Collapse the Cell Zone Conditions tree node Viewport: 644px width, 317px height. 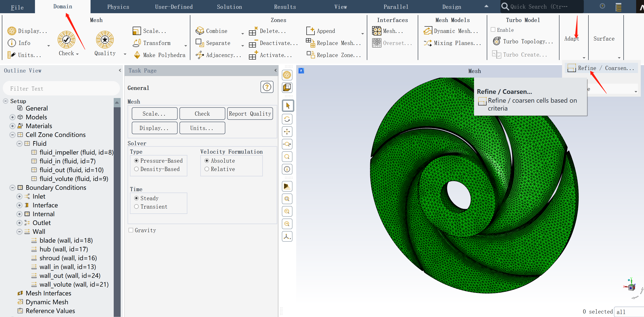pyautogui.click(x=12, y=135)
